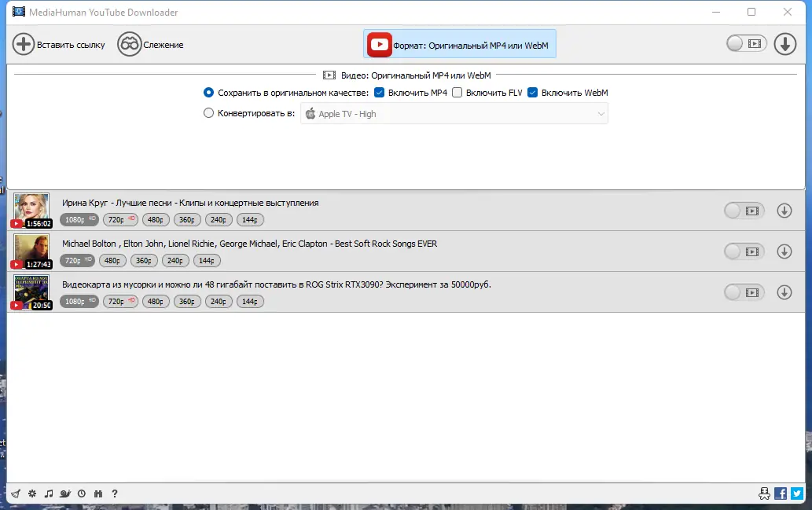Check Включить FLV checkbox
Image resolution: width=812 pixels, height=510 pixels.
457,93
